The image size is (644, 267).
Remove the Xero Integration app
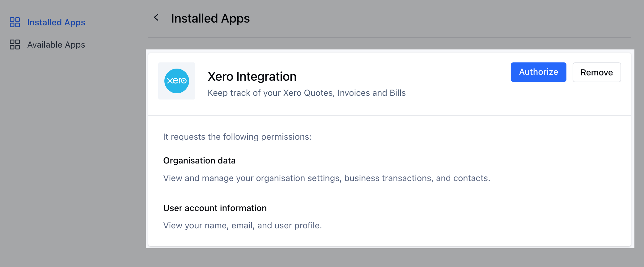tap(596, 72)
